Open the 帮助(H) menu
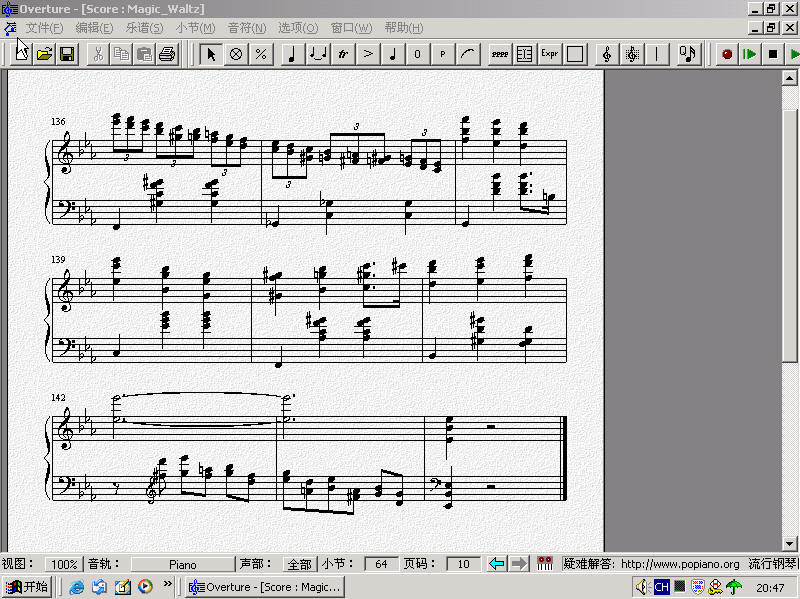This screenshot has height=599, width=800. [x=404, y=28]
